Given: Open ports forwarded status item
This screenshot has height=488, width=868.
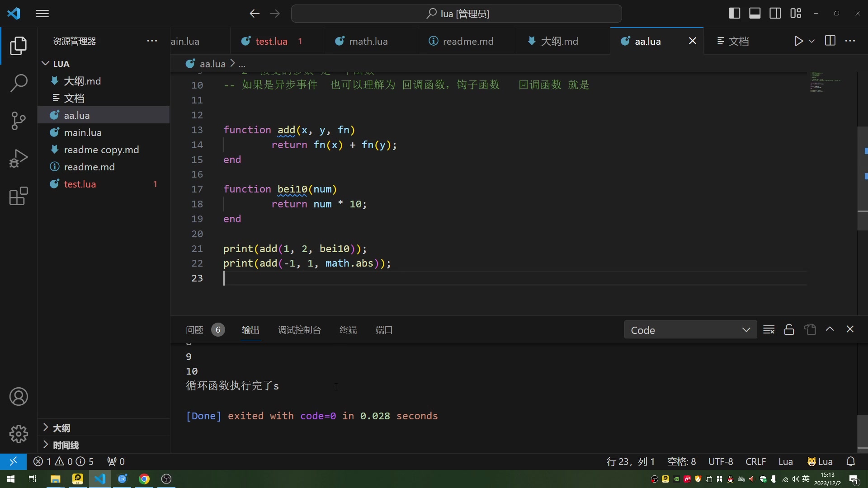Looking at the screenshot, I should point(116,461).
